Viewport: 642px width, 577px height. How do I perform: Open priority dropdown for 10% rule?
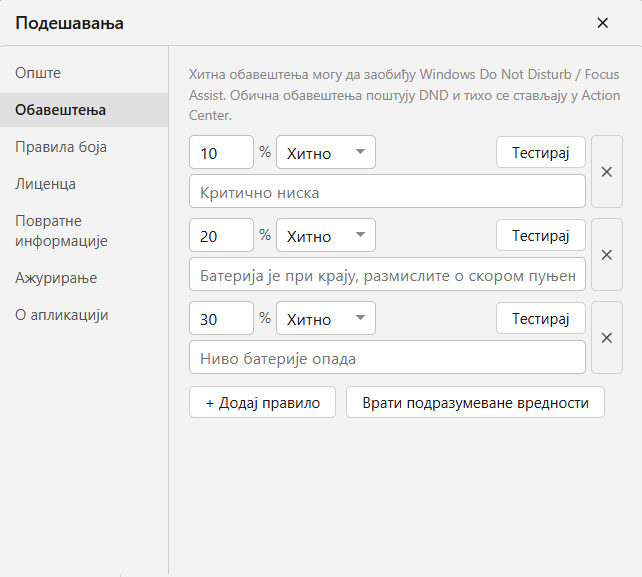[326, 152]
